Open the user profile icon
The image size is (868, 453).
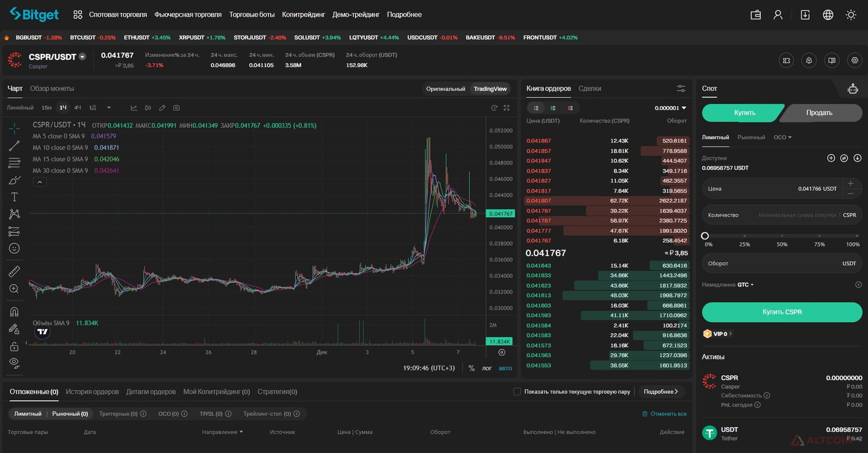tap(778, 15)
